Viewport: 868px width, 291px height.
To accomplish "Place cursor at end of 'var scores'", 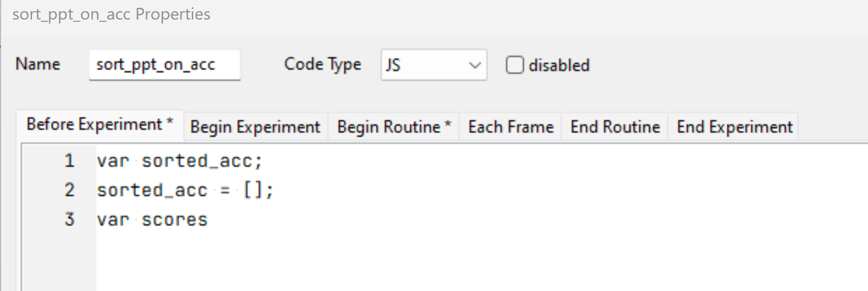I will point(208,219).
